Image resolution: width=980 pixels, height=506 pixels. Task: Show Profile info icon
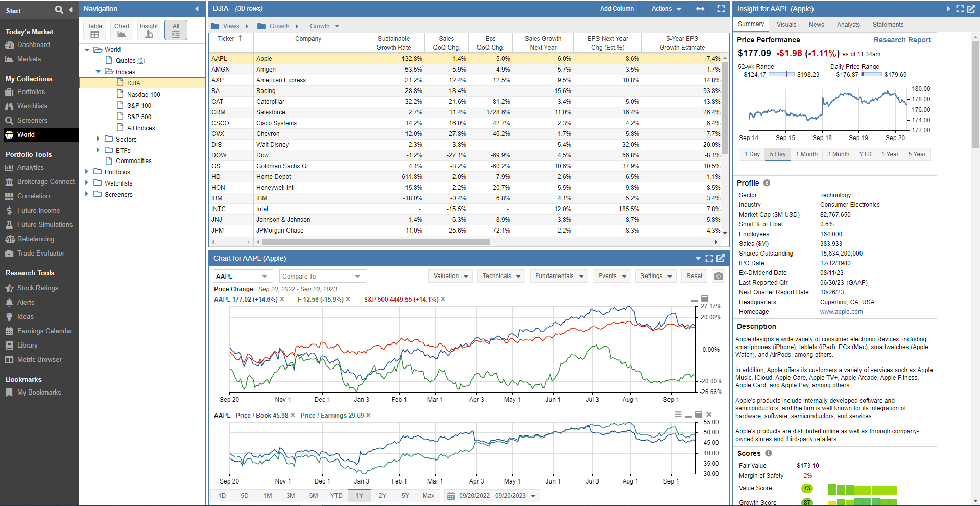pyautogui.click(x=767, y=183)
